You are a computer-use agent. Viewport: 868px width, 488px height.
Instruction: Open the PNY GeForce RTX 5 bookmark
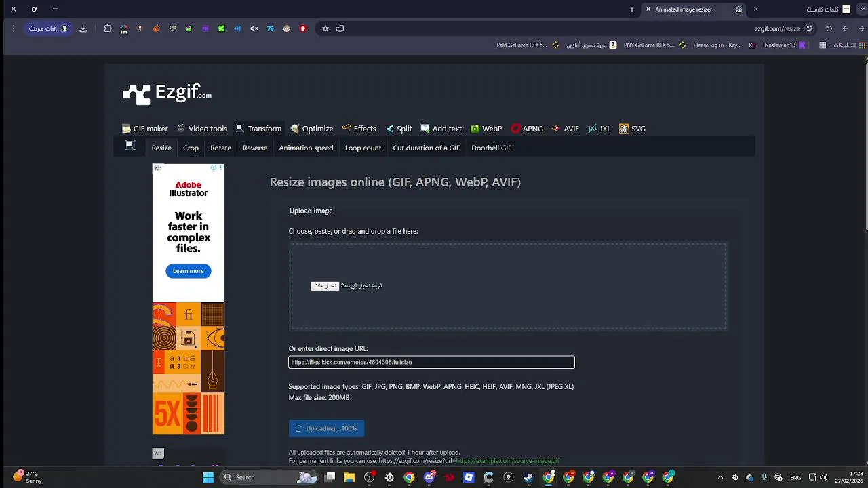point(654,45)
